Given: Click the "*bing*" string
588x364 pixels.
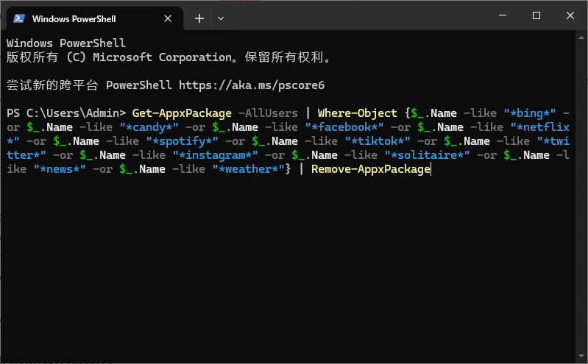Looking at the screenshot, I should pyautogui.click(x=530, y=113).
